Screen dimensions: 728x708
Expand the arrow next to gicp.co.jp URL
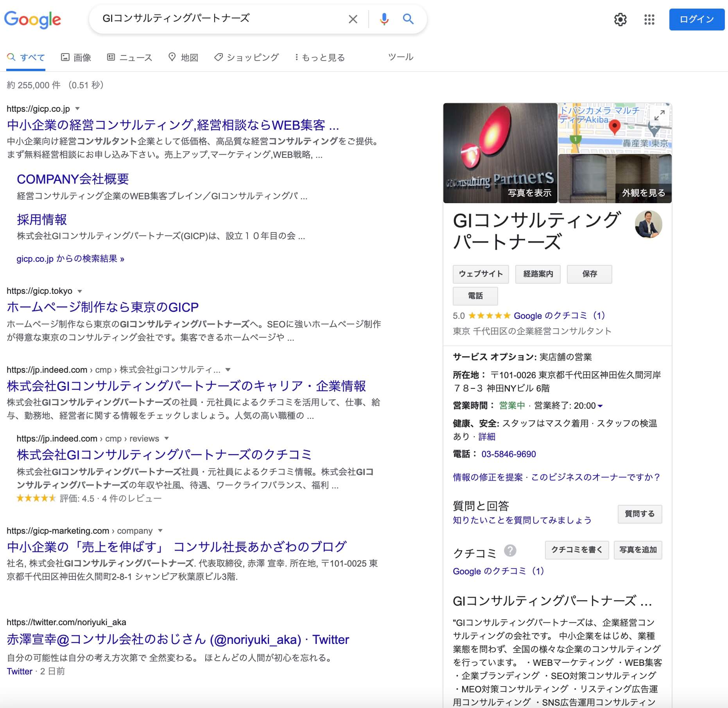click(x=77, y=109)
